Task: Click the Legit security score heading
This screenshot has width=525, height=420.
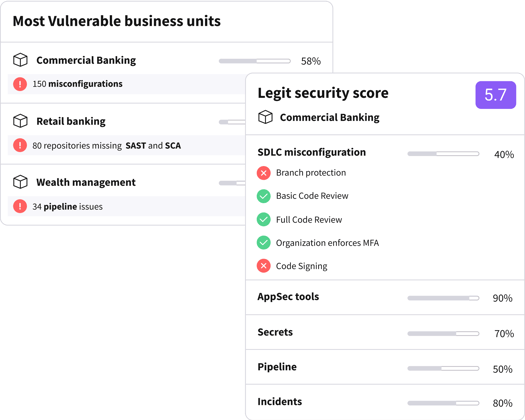Action: 323,93
